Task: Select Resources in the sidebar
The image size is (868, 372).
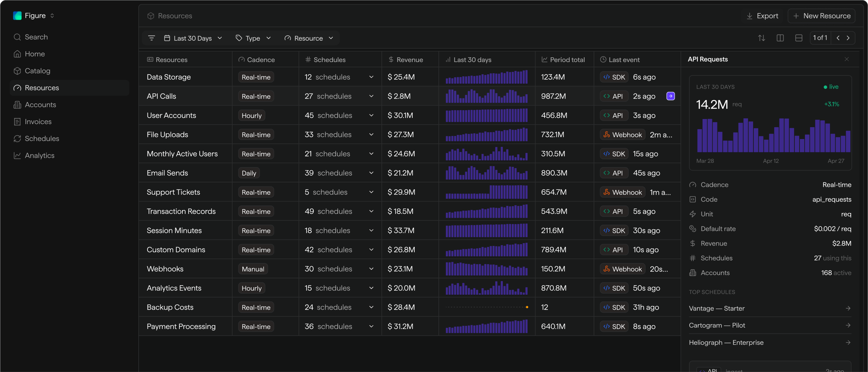Action: [x=70, y=88]
